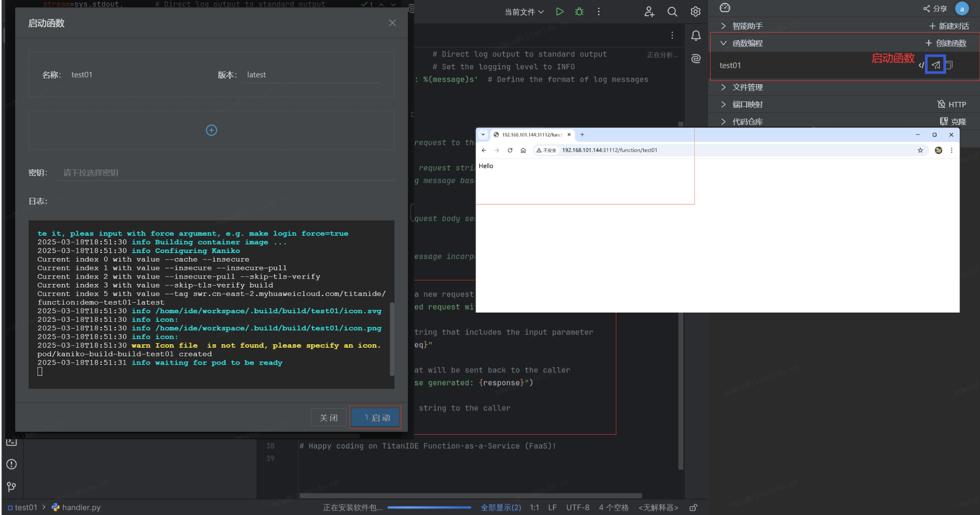Click the circular plus add icon in dialog
This screenshot has width=980, height=515.
(212, 130)
